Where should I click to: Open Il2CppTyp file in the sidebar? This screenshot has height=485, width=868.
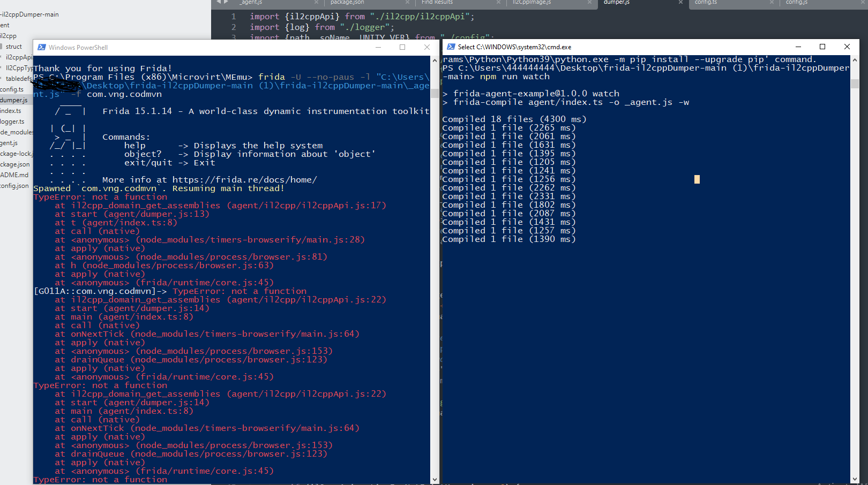tap(19, 68)
